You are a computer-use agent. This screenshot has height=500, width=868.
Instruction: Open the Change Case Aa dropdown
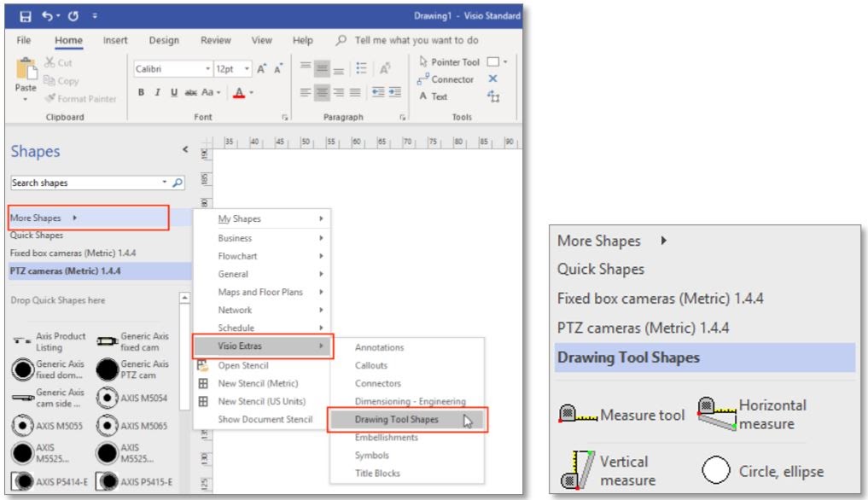coord(211,92)
